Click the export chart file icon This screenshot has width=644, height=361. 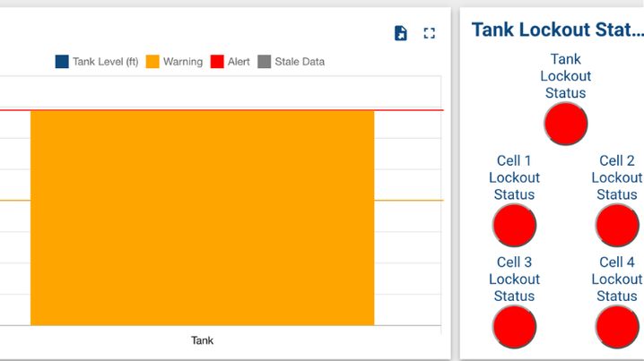pyautogui.click(x=400, y=33)
